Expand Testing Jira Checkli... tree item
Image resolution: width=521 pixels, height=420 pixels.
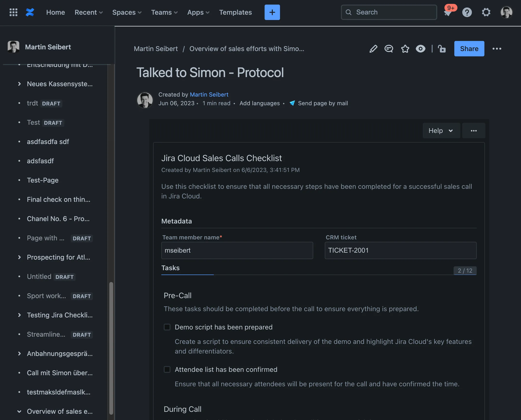click(19, 315)
